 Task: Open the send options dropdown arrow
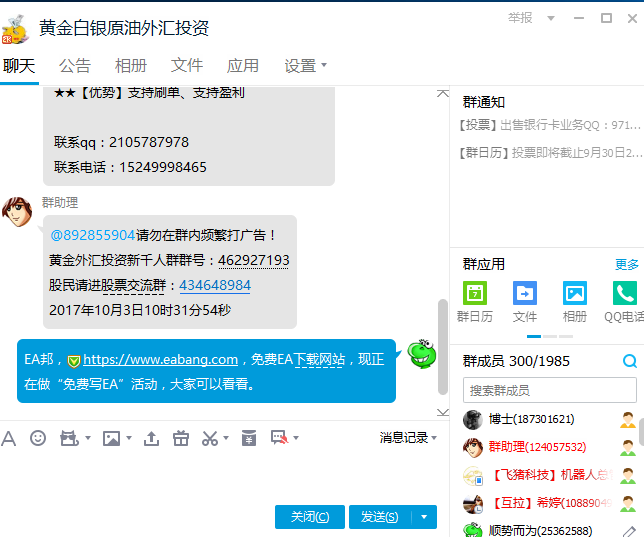click(x=424, y=517)
